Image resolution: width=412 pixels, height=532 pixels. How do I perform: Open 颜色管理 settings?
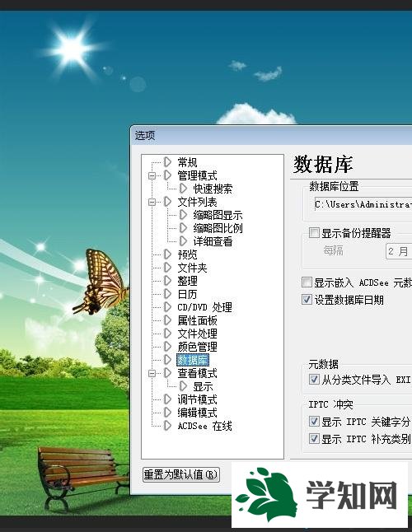(x=197, y=347)
